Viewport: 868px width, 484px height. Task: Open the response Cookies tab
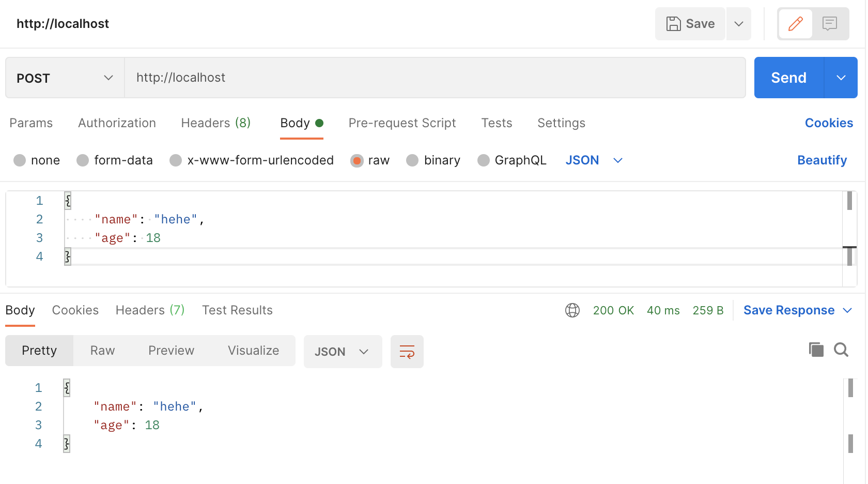75,310
